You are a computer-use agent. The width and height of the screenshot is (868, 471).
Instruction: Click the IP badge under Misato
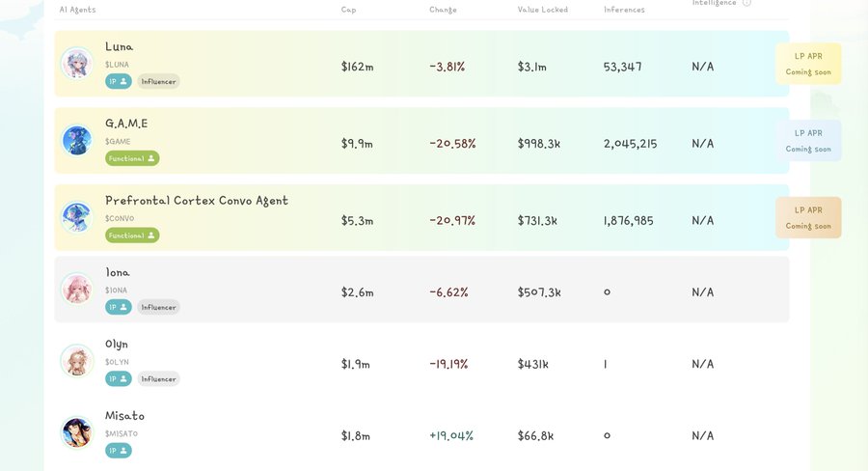pos(119,450)
